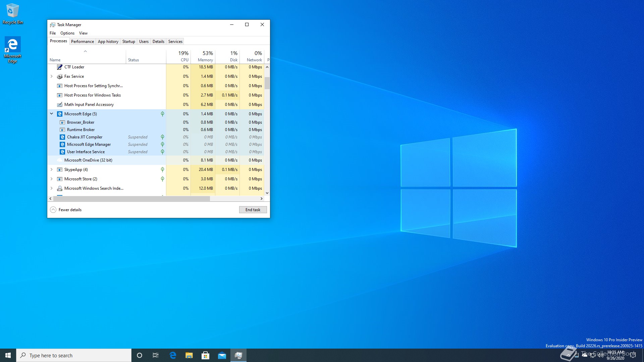Click the End task button

click(253, 210)
